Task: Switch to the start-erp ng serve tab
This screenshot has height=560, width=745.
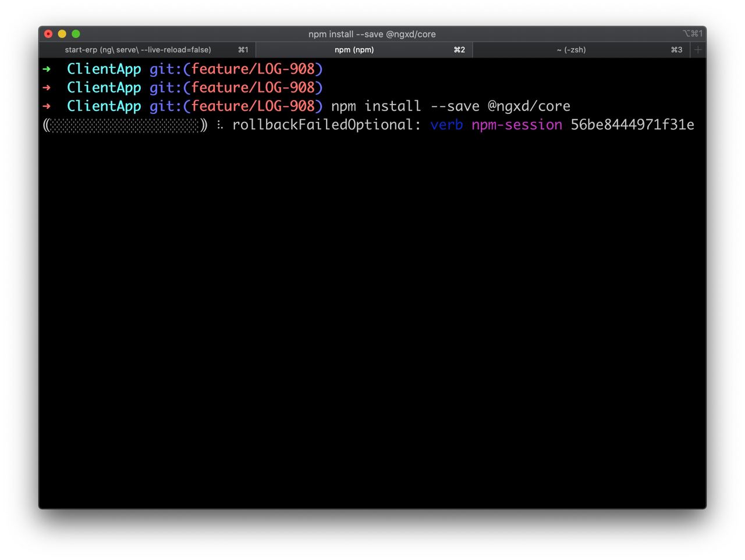Action: click(147, 50)
